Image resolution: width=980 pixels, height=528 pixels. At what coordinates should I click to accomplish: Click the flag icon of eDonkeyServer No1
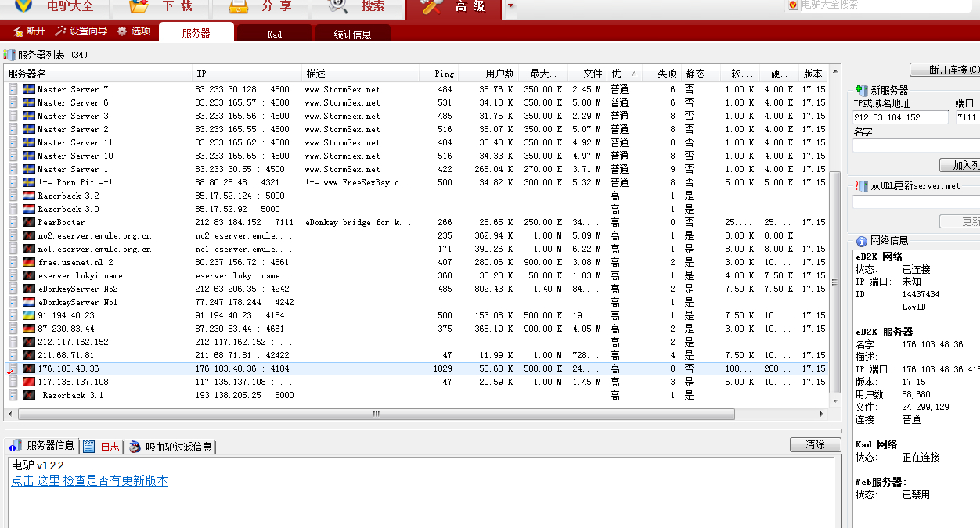coord(29,302)
